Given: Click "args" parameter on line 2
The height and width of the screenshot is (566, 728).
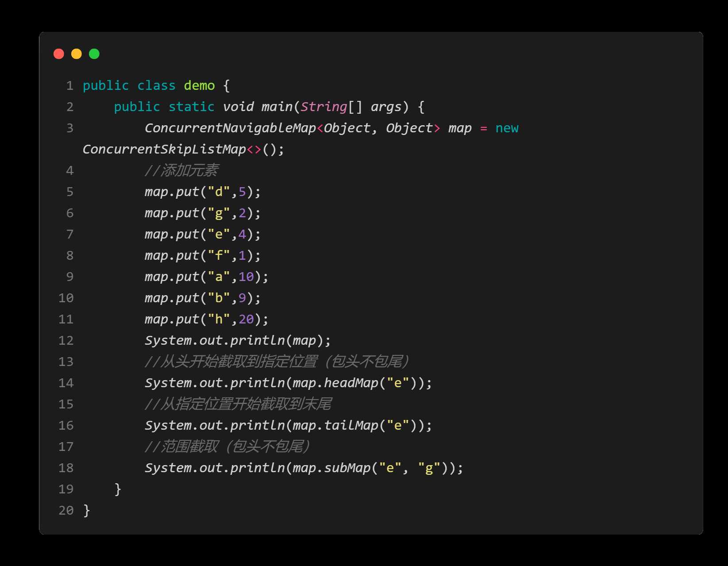Looking at the screenshot, I should (386, 107).
